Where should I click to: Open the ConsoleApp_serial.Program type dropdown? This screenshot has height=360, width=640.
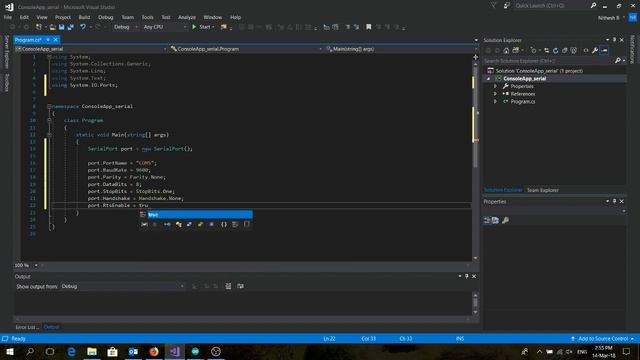pos(246,49)
